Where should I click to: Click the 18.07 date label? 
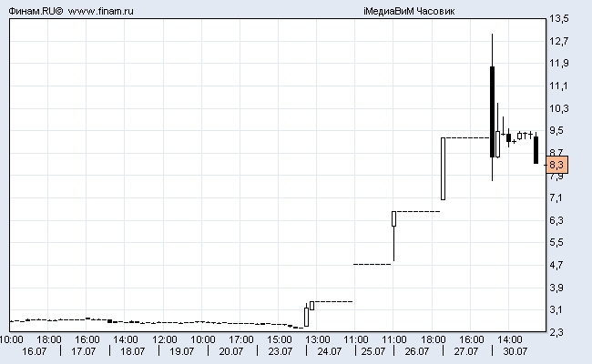[x=133, y=351]
